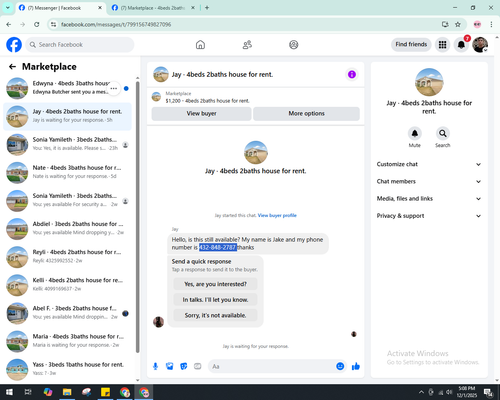This screenshot has width=500, height=400.
Task: Open Sonia Yamileth conversation from 23h ago
Action: (x=68, y=145)
